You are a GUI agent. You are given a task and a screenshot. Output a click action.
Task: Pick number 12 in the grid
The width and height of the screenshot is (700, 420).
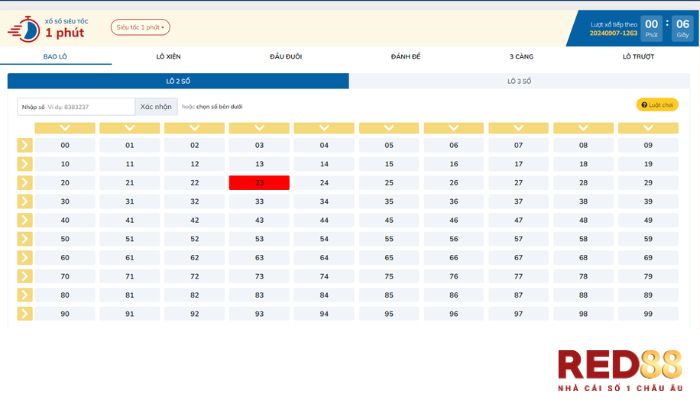point(194,164)
